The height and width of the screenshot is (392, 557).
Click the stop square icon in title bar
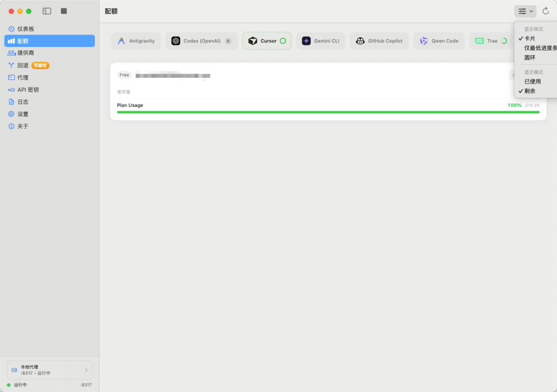coord(64,11)
